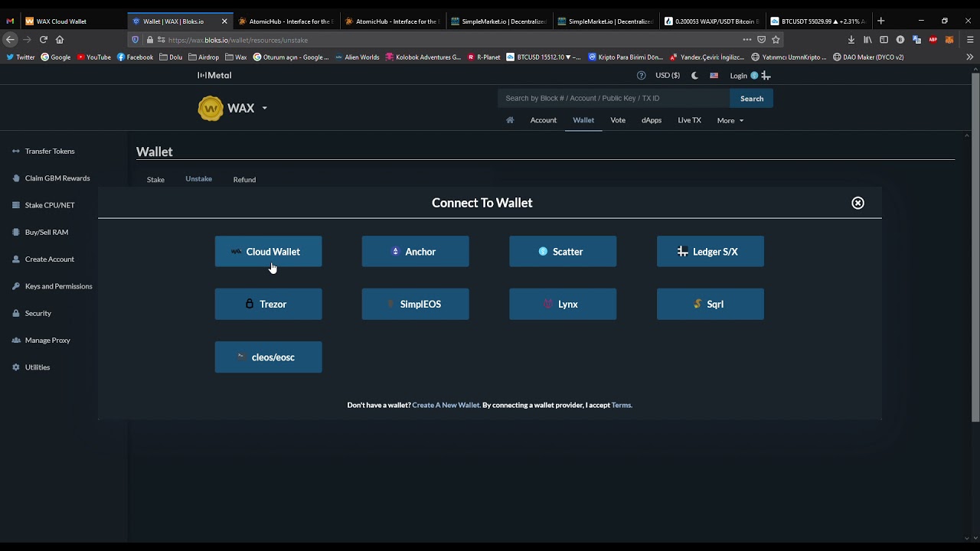Click the WAX coin logo
The height and width of the screenshot is (551, 980).
[x=210, y=109]
